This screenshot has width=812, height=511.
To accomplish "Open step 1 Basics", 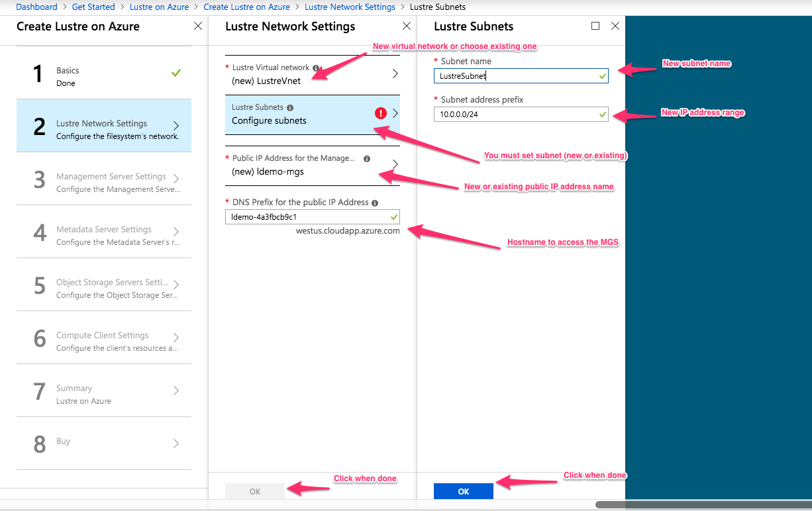I will 104,73.
